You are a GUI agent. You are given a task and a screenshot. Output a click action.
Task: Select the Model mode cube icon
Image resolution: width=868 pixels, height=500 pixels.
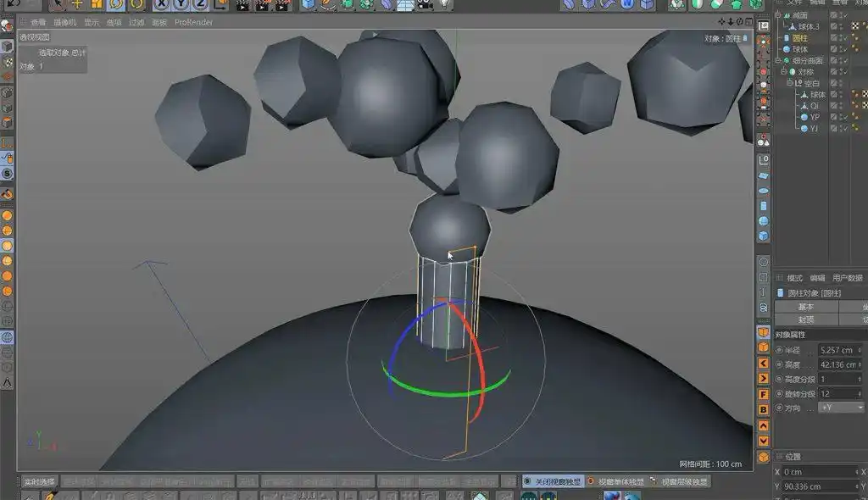[7, 47]
